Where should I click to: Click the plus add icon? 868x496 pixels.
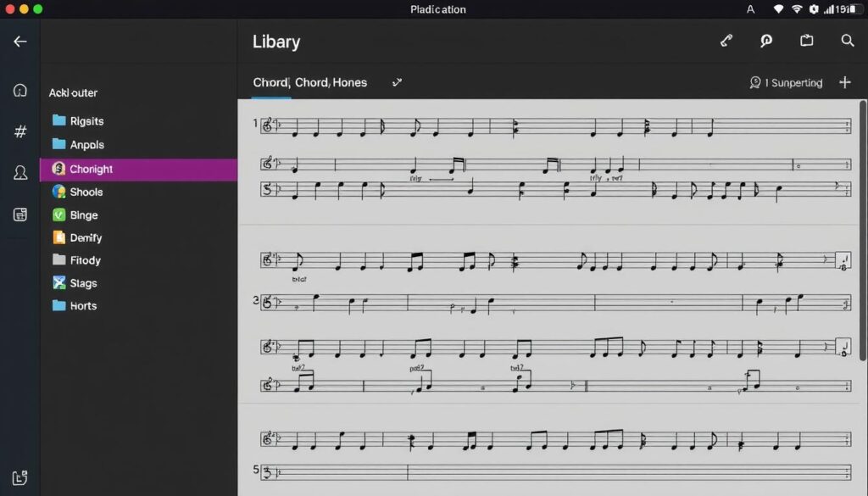tap(845, 82)
